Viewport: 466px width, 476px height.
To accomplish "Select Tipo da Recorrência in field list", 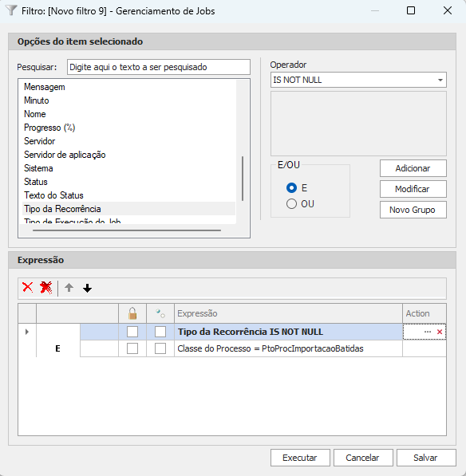I will pos(128,209).
